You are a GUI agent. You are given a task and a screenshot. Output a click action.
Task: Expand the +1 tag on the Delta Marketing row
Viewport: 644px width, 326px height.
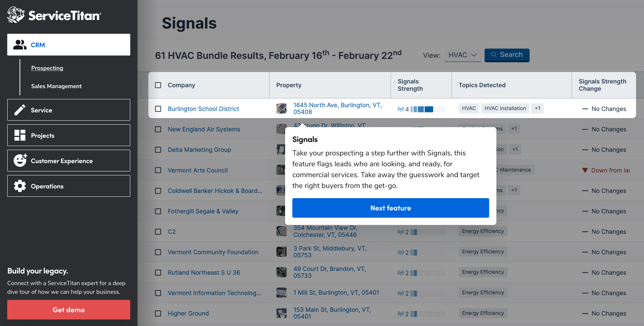pyautogui.click(x=515, y=149)
